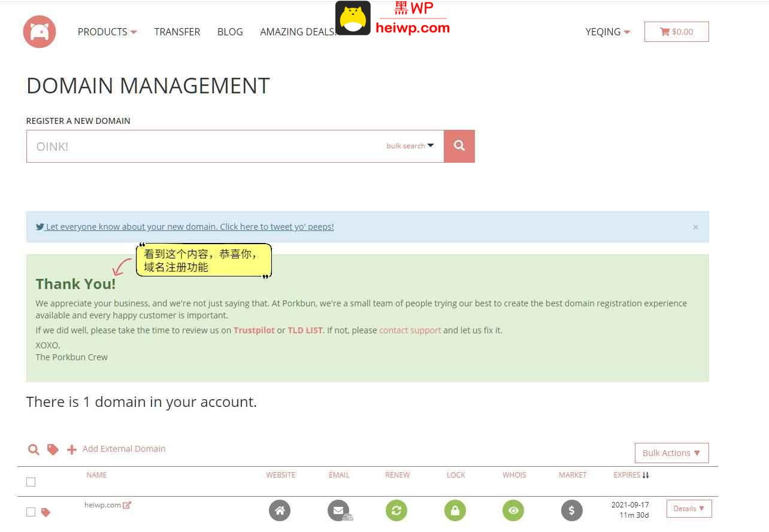
Task: Open the Details dropdown for heiwp.com
Action: click(x=689, y=509)
